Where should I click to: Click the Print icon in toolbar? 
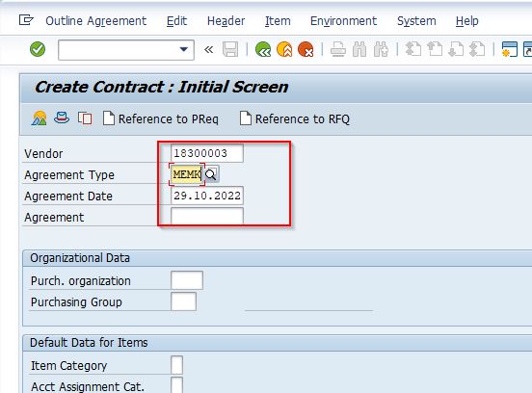pos(338,49)
